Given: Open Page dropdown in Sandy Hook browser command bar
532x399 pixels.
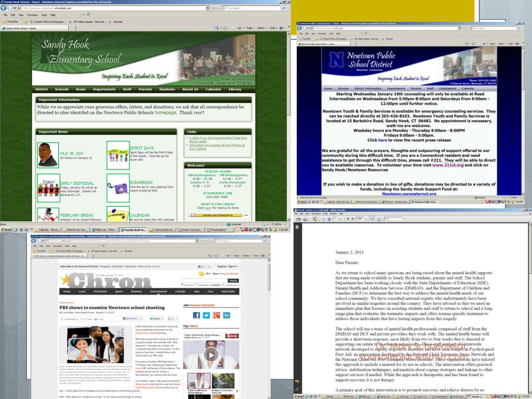Looking at the screenshot, I should click(250, 28).
